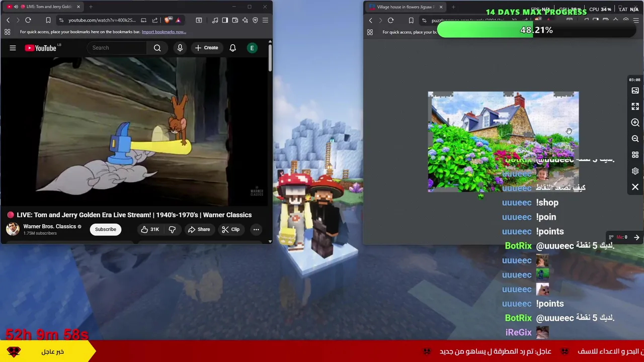Bookmark the YouTube page
The height and width of the screenshot is (362, 644).
coord(48,20)
